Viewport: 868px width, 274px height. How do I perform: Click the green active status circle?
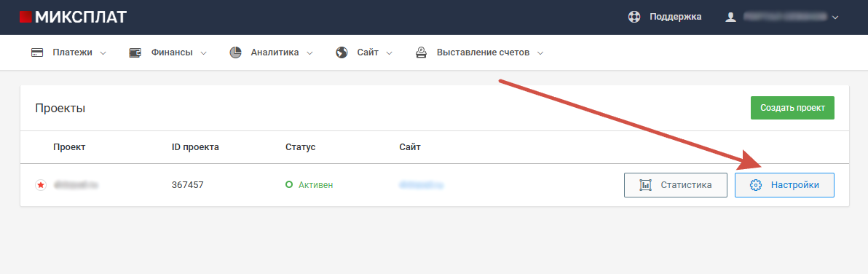pyautogui.click(x=289, y=185)
